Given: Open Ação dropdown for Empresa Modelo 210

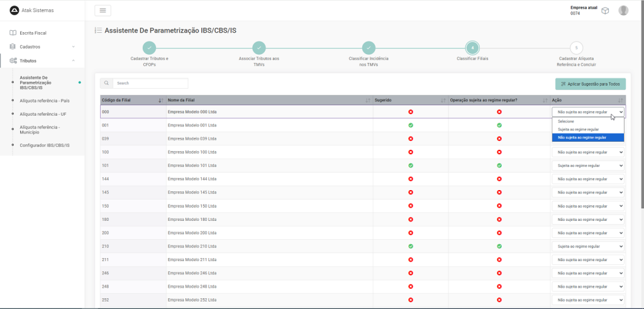Looking at the screenshot, I should click(587, 246).
